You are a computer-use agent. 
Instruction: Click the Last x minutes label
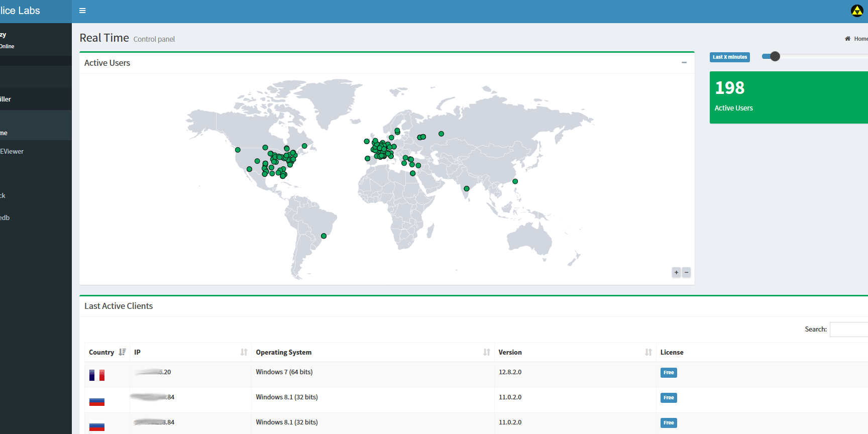pos(729,57)
